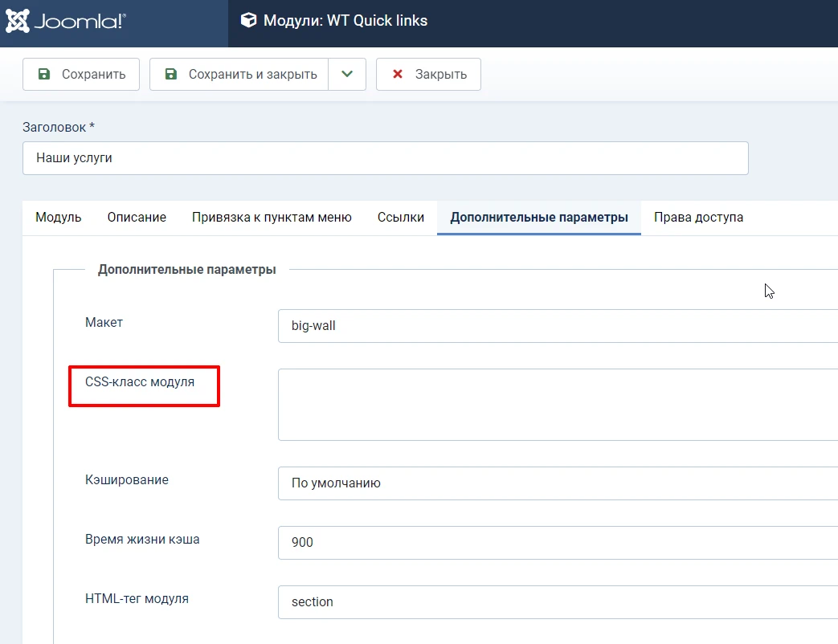Open the Описание tab
The image size is (838, 644).
136,217
